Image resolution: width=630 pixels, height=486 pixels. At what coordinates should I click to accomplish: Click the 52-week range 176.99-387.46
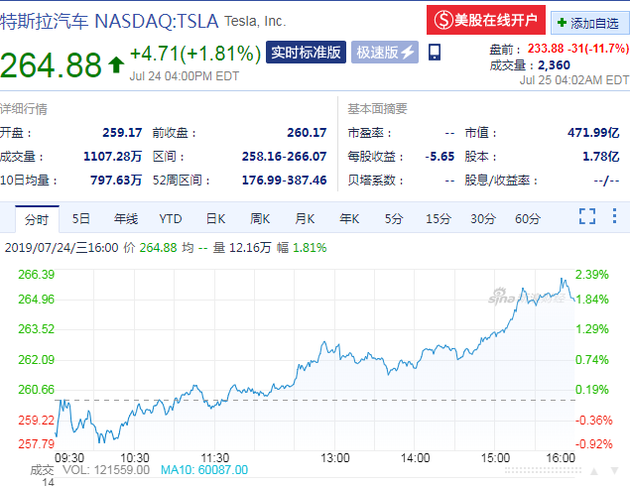tap(284, 180)
